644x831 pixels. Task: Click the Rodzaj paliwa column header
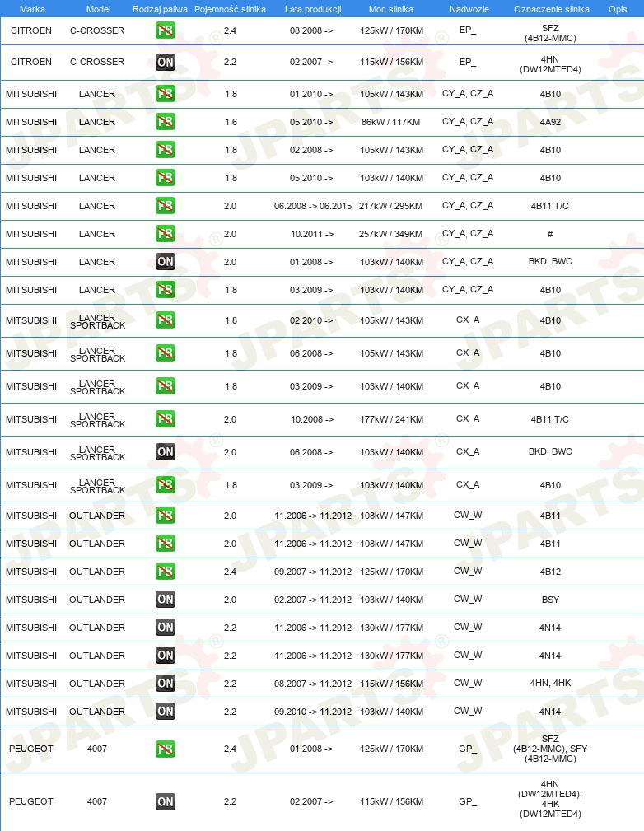(x=160, y=9)
